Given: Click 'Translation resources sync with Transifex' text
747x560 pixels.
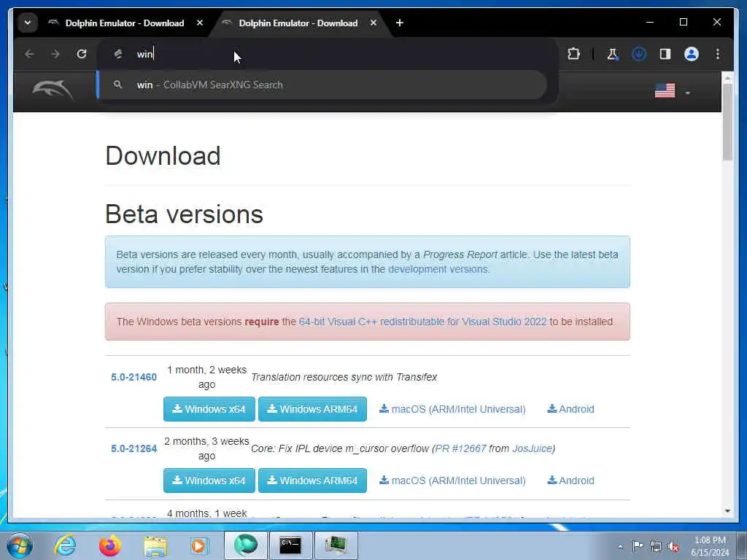Looking at the screenshot, I should (344, 377).
